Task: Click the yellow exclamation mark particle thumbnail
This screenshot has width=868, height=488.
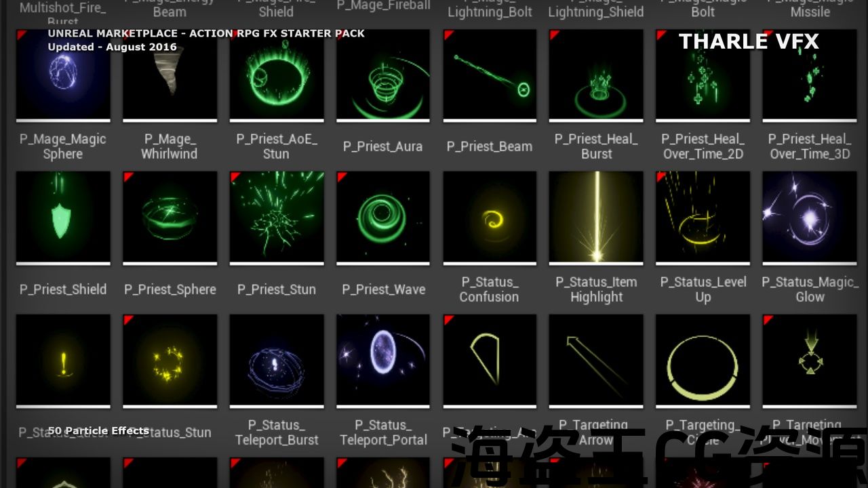Action: (x=63, y=360)
